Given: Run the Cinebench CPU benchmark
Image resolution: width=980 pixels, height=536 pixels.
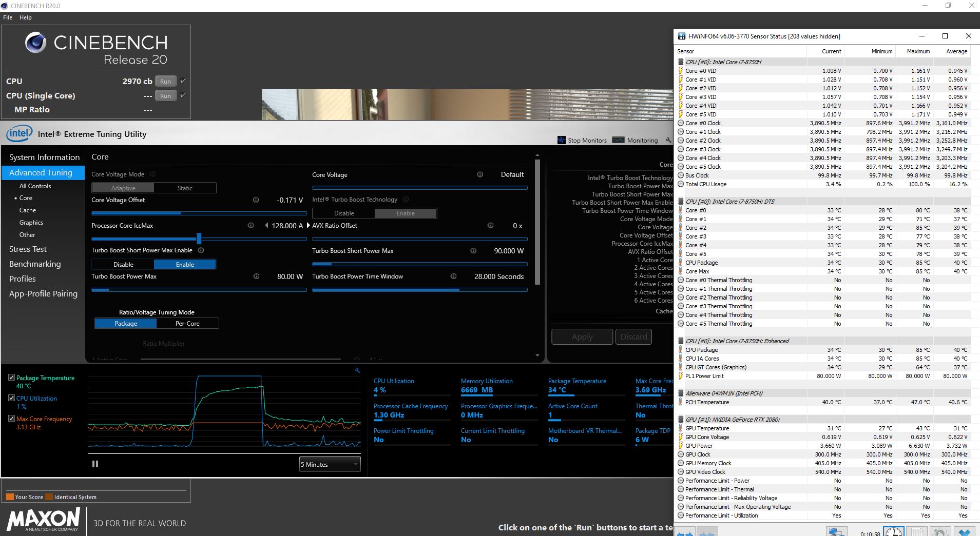Looking at the screenshot, I should coord(165,81).
